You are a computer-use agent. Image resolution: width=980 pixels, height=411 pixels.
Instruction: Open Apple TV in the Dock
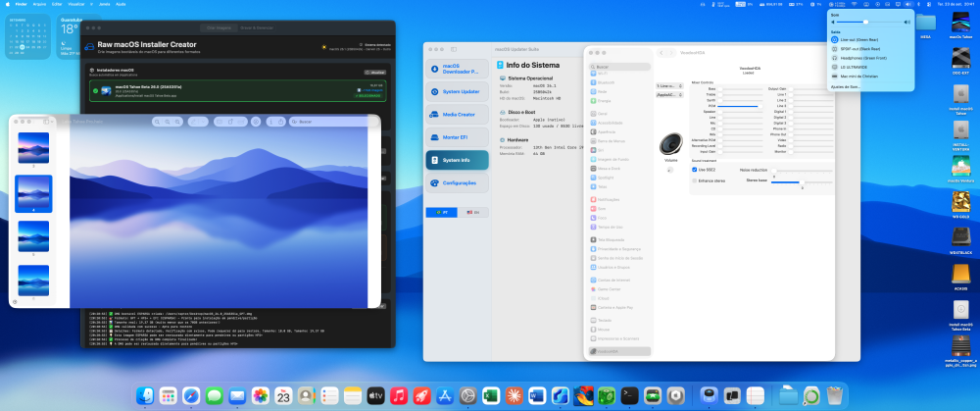(375, 395)
